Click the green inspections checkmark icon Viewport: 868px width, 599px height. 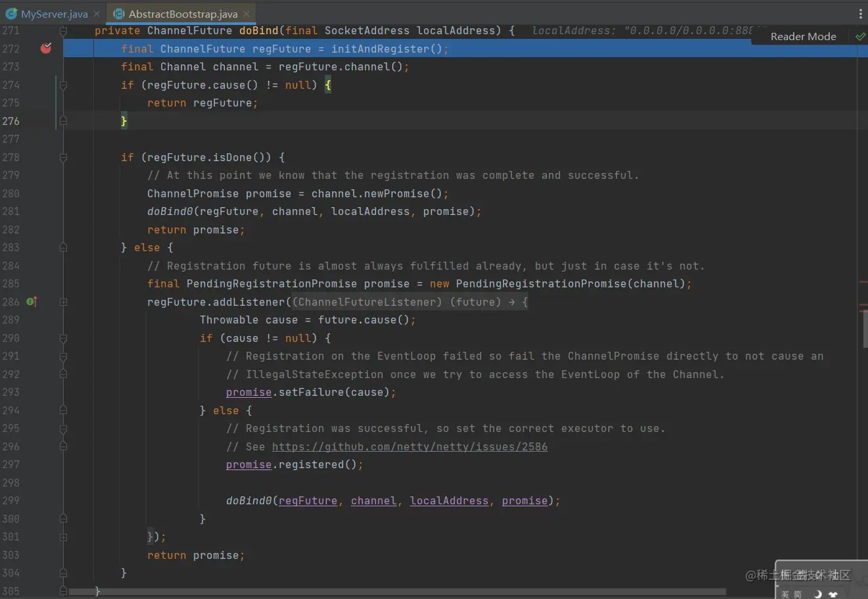(x=860, y=37)
